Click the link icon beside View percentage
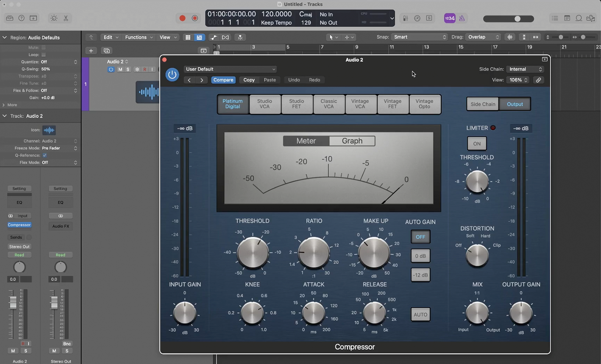601x364 pixels. click(538, 80)
